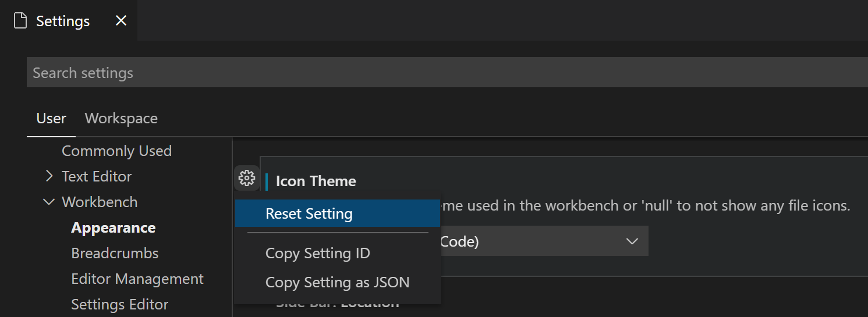Switch to the Workspace settings tab

[x=121, y=119]
